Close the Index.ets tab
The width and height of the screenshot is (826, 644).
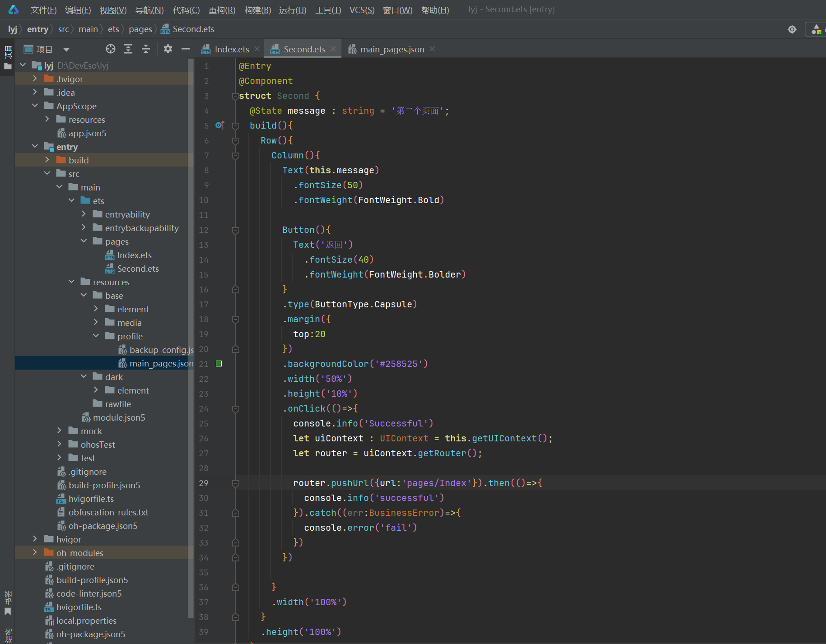(x=257, y=49)
